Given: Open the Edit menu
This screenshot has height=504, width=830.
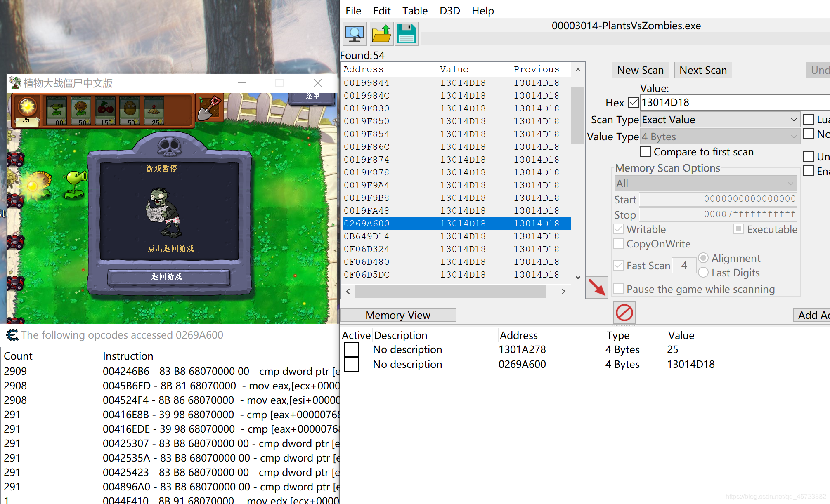Looking at the screenshot, I should pyautogui.click(x=382, y=11).
